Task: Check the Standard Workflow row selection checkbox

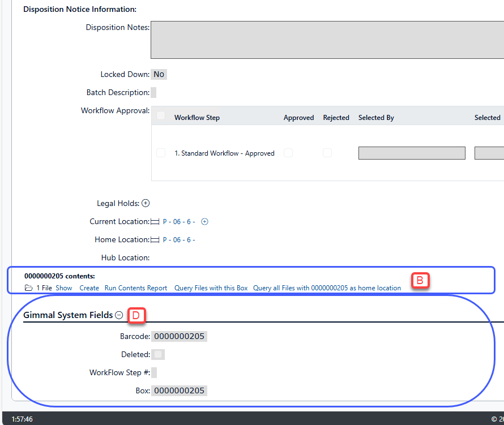Action: tap(161, 153)
